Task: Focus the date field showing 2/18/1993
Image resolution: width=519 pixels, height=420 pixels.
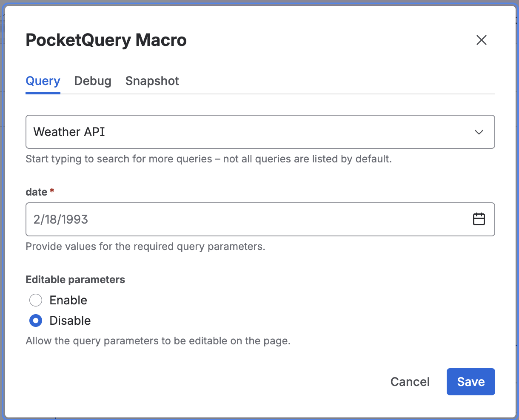Action: 247,219
